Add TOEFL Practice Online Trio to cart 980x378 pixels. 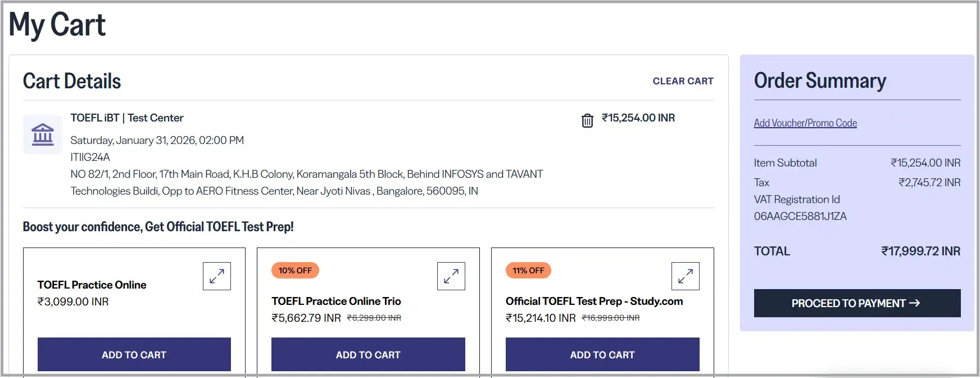[x=368, y=354]
